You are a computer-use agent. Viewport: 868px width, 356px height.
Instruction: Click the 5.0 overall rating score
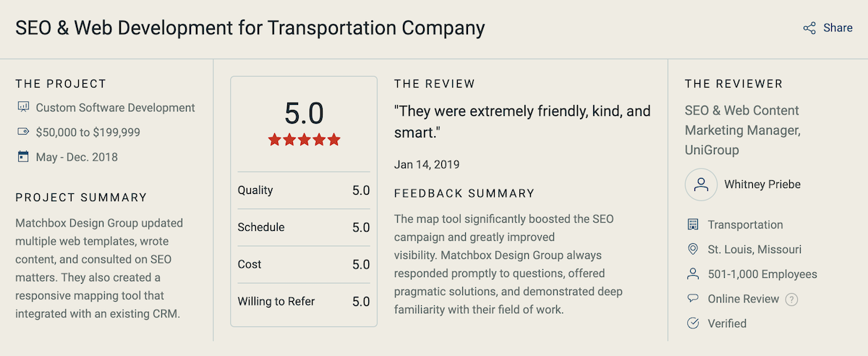click(304, 114)
